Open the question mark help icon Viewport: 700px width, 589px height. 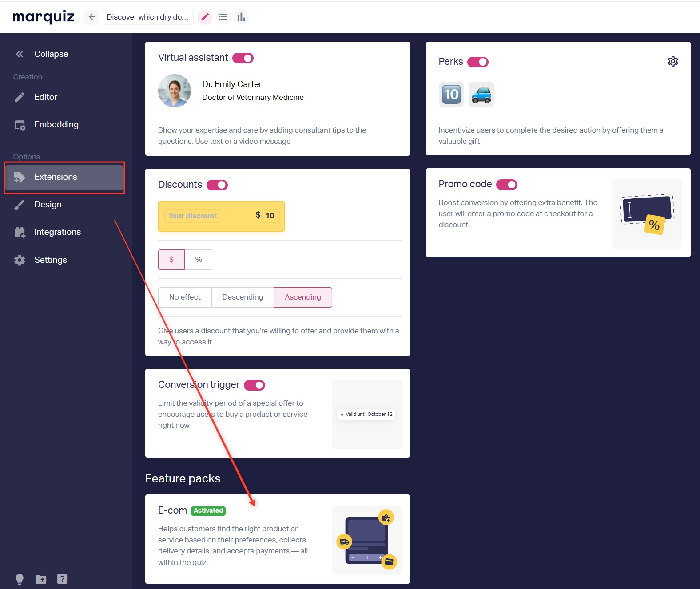point(62,579)
